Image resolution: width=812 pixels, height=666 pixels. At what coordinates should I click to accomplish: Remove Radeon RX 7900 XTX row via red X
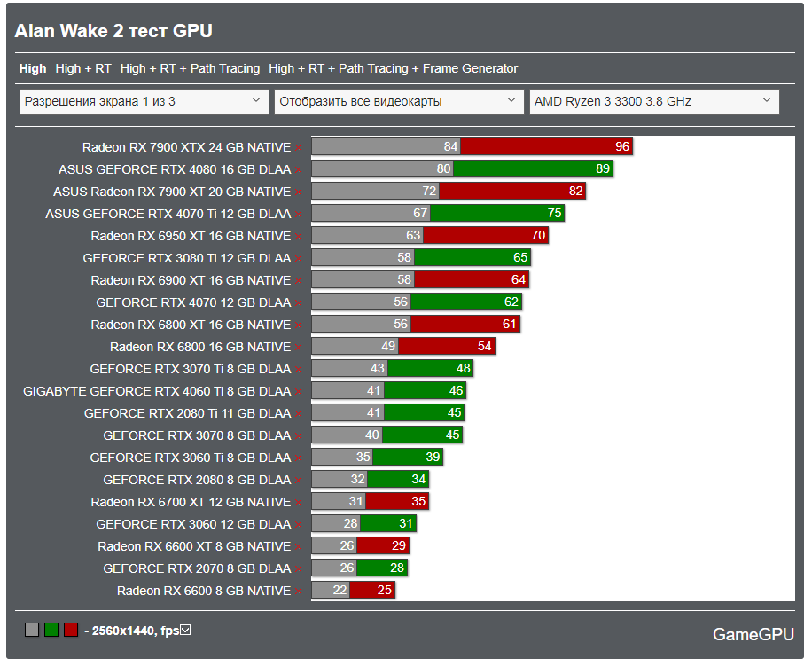(299, 148)
